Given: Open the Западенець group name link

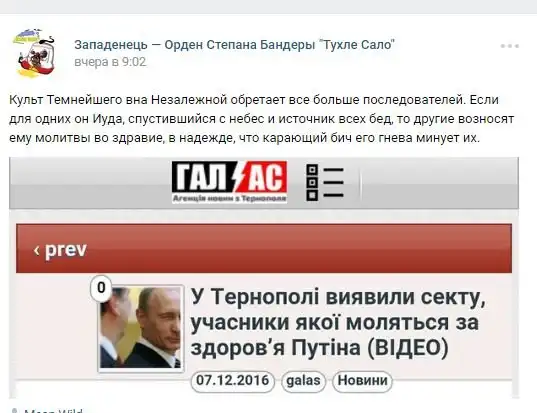Looking at the screenshot, I should tap(235, 45).
